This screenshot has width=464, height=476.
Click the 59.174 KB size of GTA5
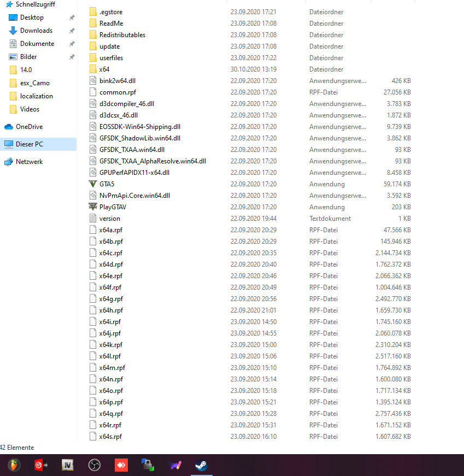point(397,184)
